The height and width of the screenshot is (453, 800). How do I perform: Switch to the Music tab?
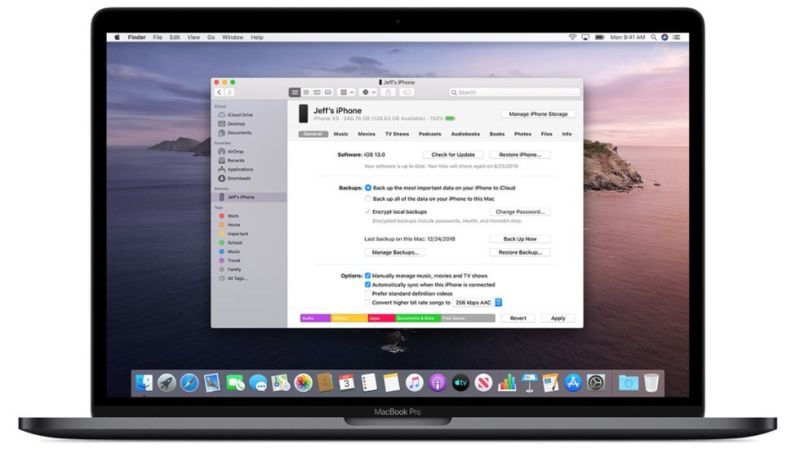341,134
